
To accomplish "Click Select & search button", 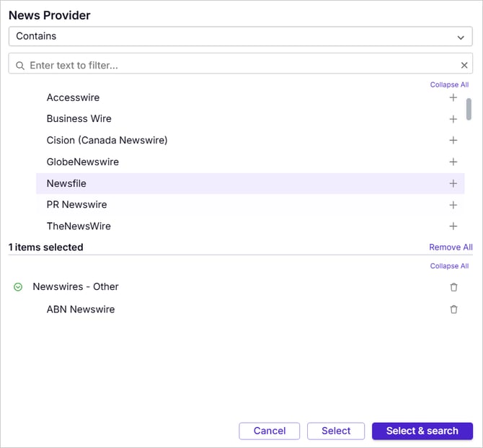I will (422, 431).
